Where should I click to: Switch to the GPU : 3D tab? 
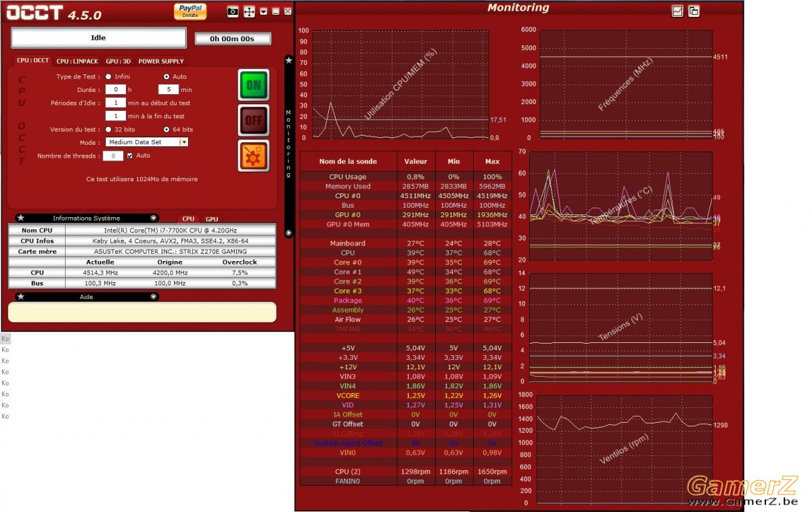pos(118,61)
